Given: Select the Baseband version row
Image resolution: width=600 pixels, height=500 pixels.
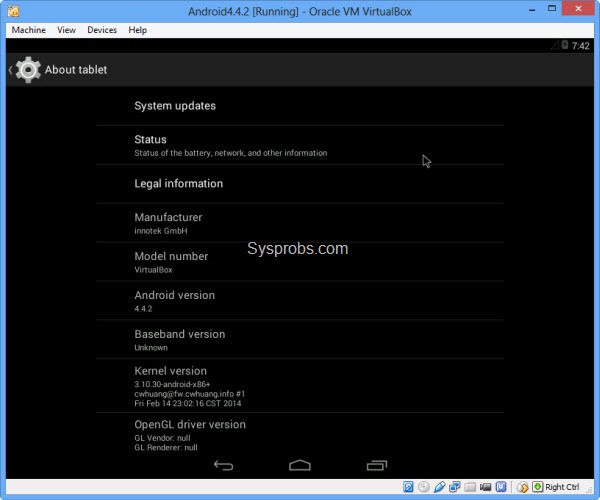Looking at the screenshot, I should (x=300, y=340).
